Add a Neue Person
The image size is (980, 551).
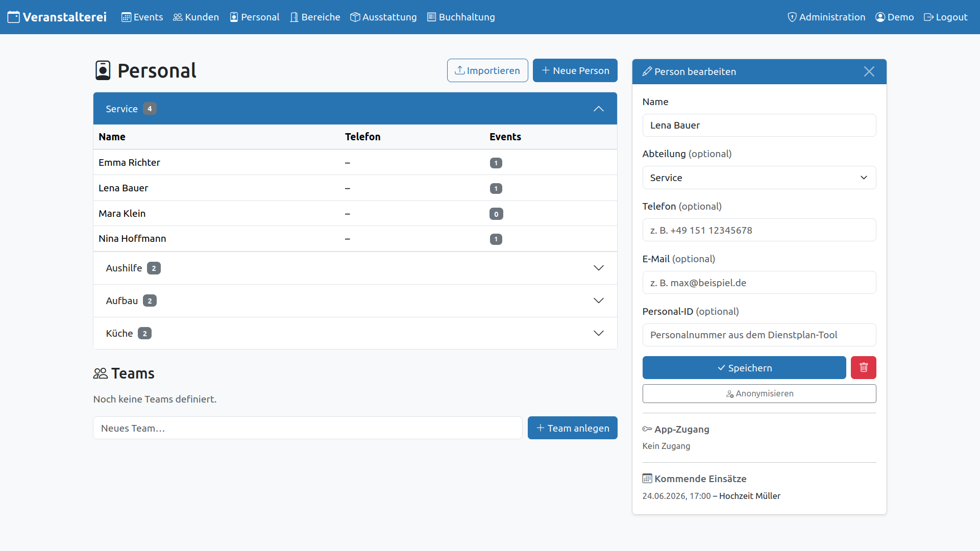575,70
